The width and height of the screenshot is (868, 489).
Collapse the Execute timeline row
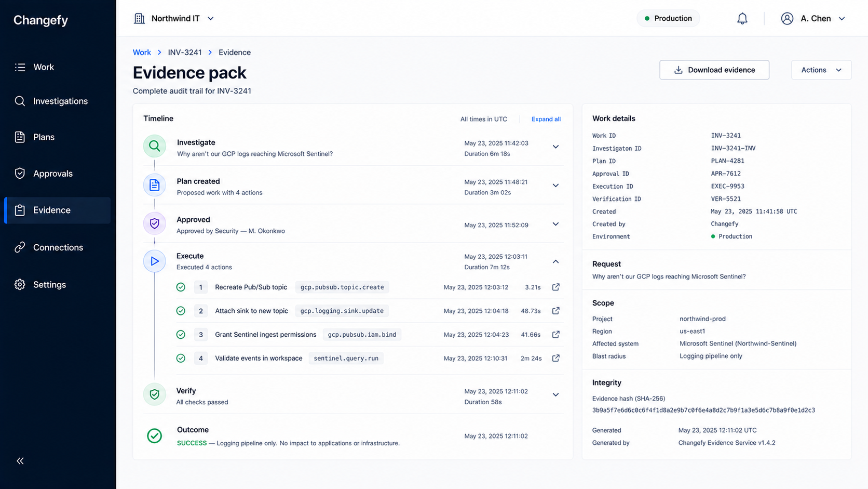(x=555, y=261)
